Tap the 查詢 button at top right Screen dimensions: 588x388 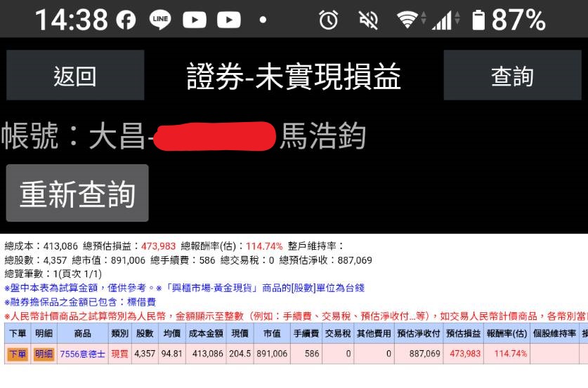point(513,75)
